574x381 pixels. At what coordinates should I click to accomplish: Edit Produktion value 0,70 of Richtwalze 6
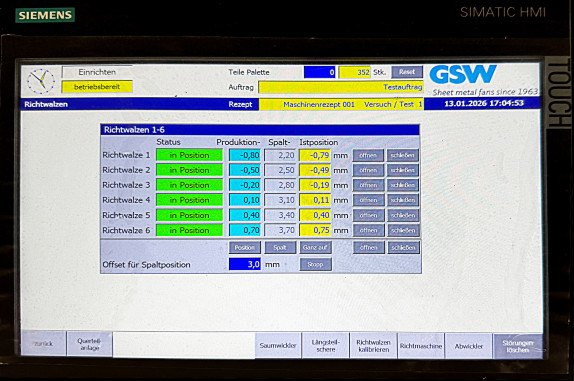pyautogui.click(x=245, y=230)
